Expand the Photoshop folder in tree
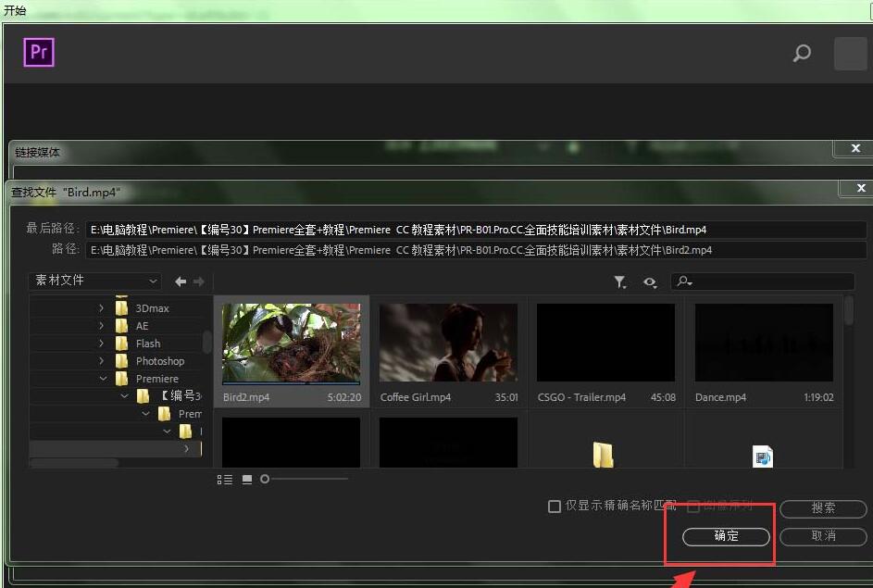Screen dimensions: 873x588 [101, 361]
